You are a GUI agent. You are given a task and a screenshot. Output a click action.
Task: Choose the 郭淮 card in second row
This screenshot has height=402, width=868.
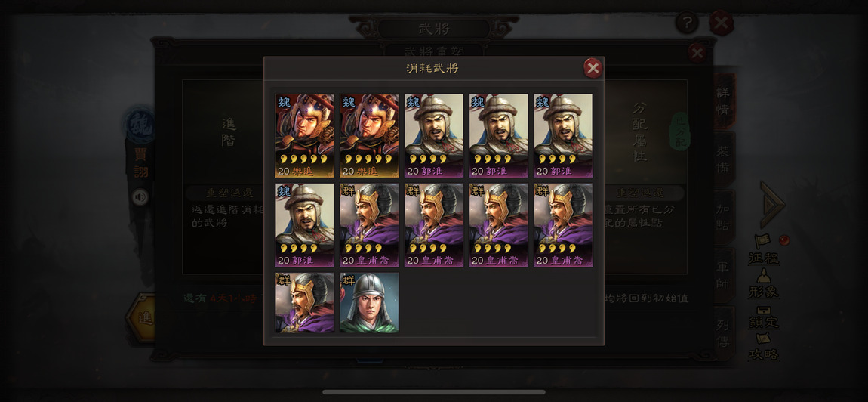(304, 225)
